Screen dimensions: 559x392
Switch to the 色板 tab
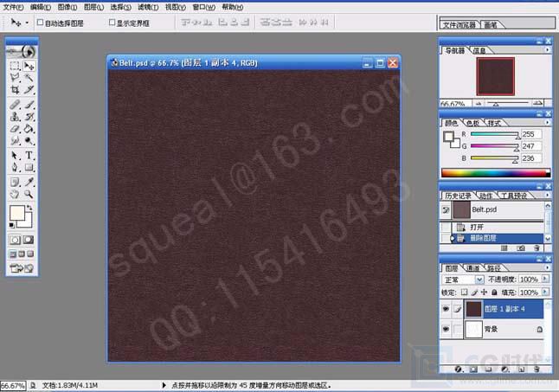tap(472, 123)
